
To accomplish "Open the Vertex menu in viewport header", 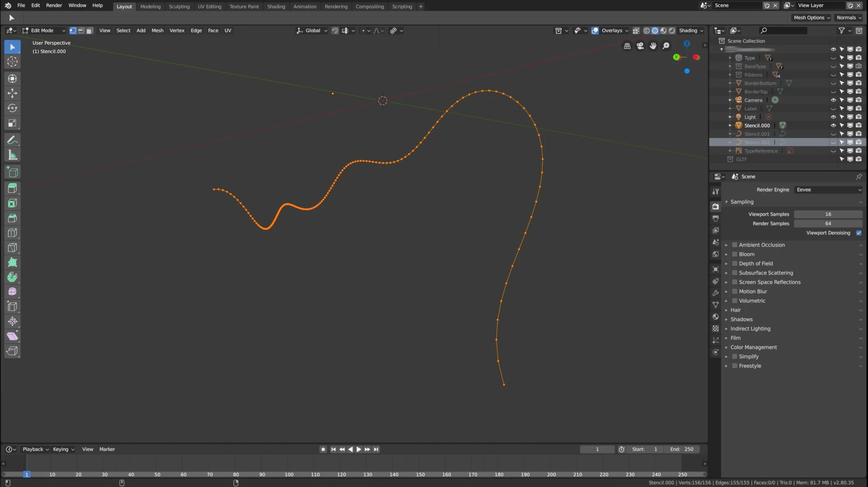I will (x=177, y=30).
